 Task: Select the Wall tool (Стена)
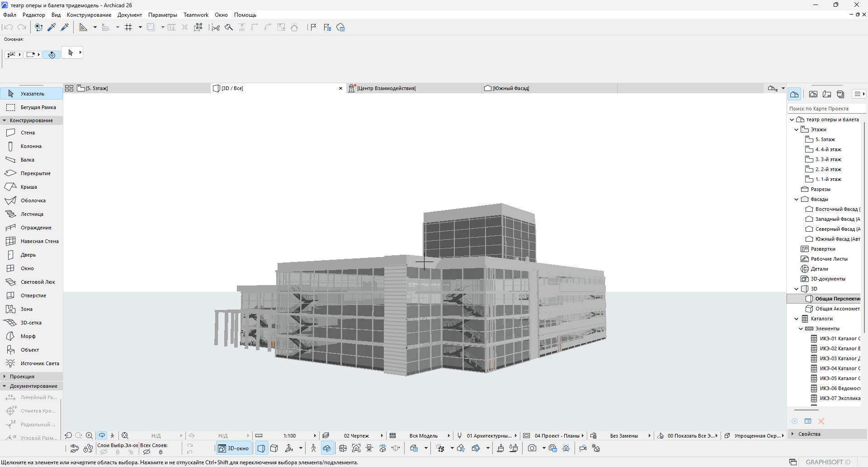[27, 133]
